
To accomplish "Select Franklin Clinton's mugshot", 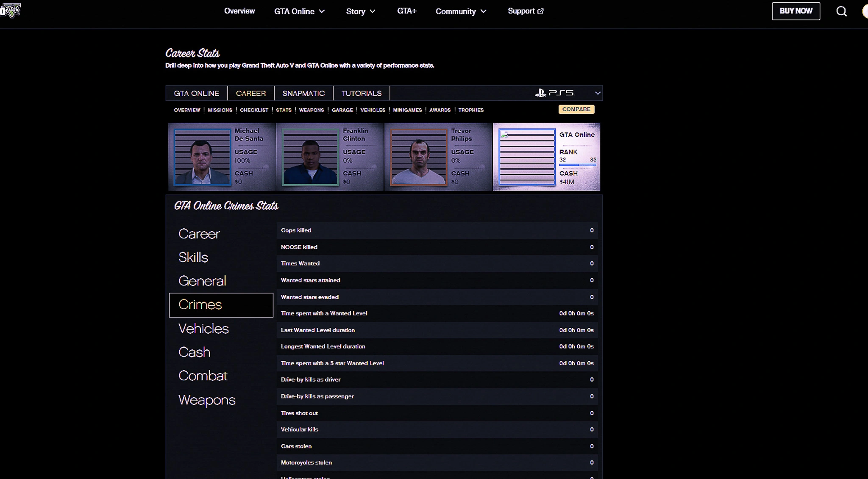I will (x=310, y=157).
